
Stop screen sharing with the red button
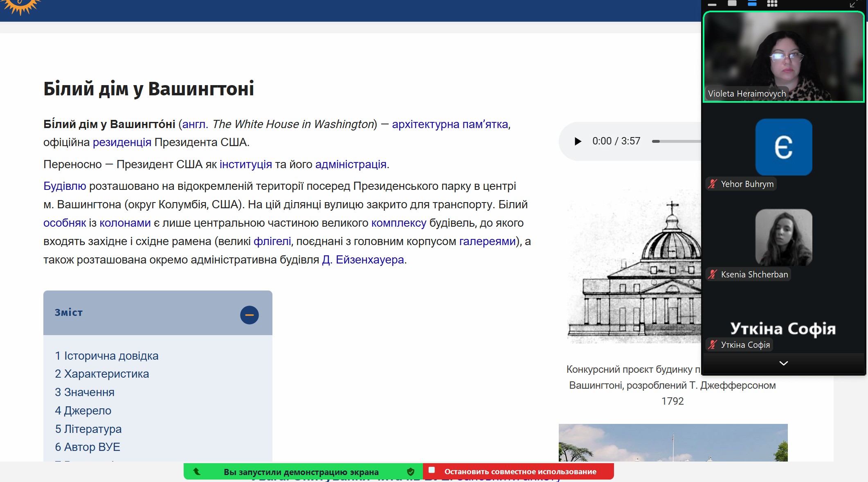tap(518, 471)
